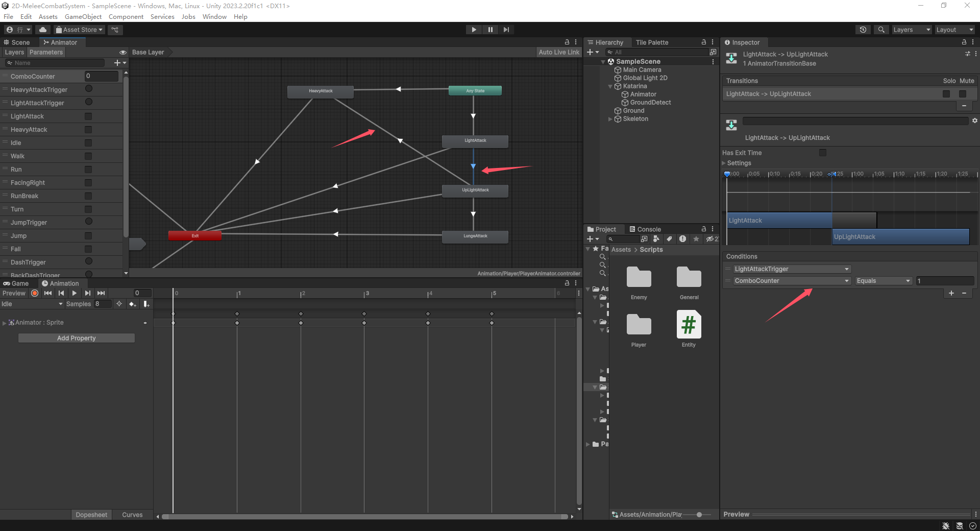The width and height of the screenshot is (980, 531).
Task: Open the Layers dropdown in top toolbar
Action: [x=912, y=30]
